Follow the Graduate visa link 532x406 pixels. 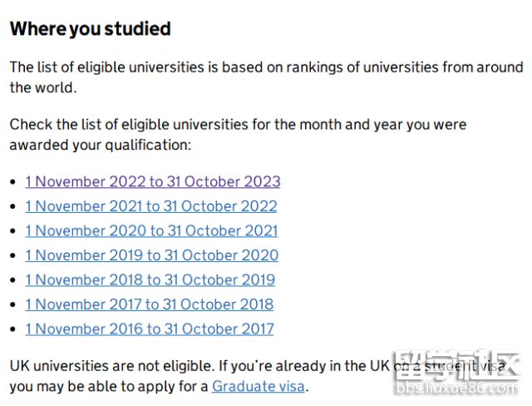258,386
